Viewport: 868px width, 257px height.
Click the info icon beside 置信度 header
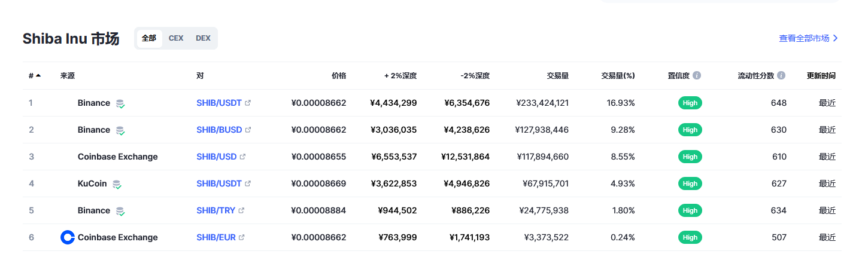(697, 76)
